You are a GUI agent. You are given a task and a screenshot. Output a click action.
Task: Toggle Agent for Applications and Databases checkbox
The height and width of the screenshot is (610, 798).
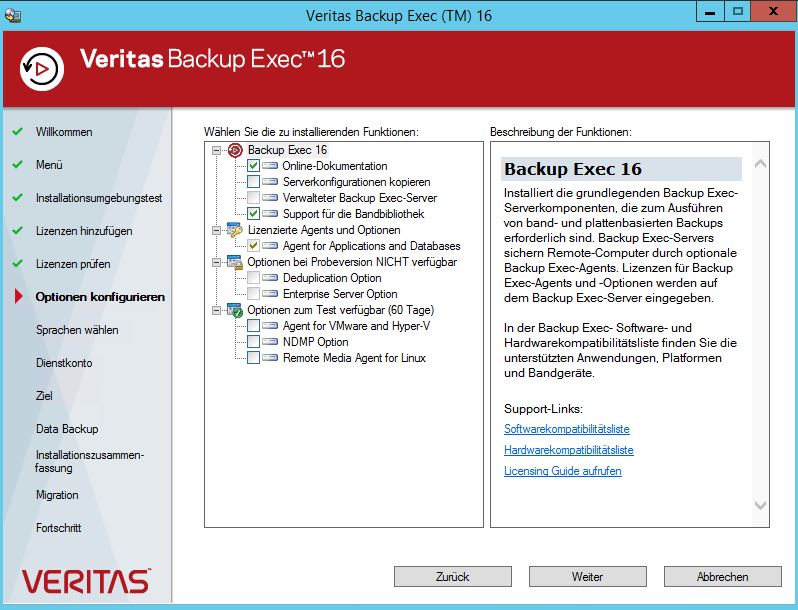(x=253, y=246)
